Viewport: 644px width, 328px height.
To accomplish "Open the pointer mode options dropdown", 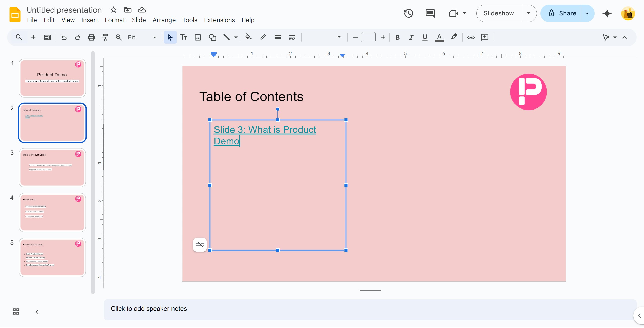I will coord(615,37).
